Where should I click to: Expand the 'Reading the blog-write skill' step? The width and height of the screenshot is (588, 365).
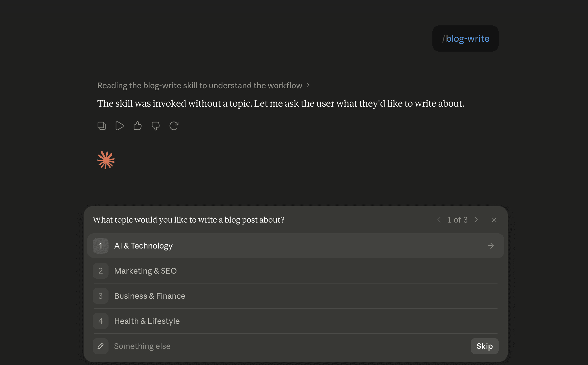tap(204, 85)
